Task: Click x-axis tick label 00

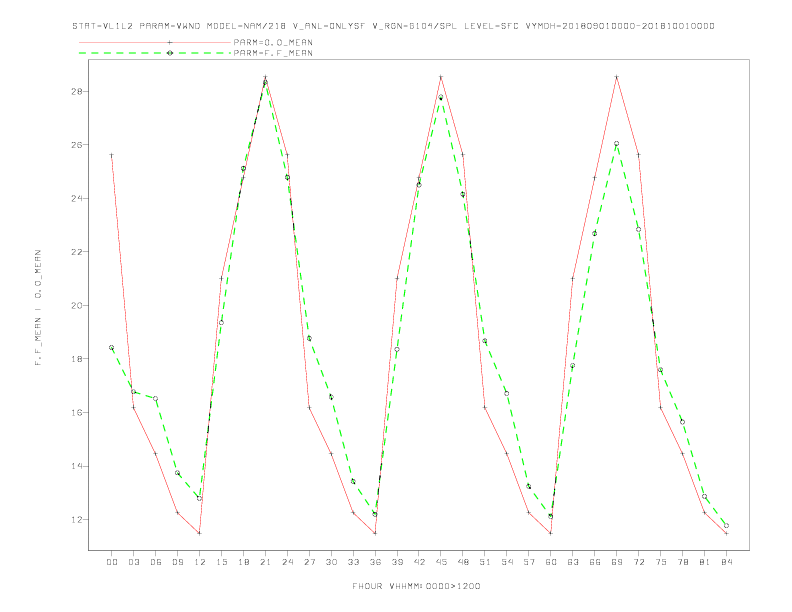Action: click(112, 562)
